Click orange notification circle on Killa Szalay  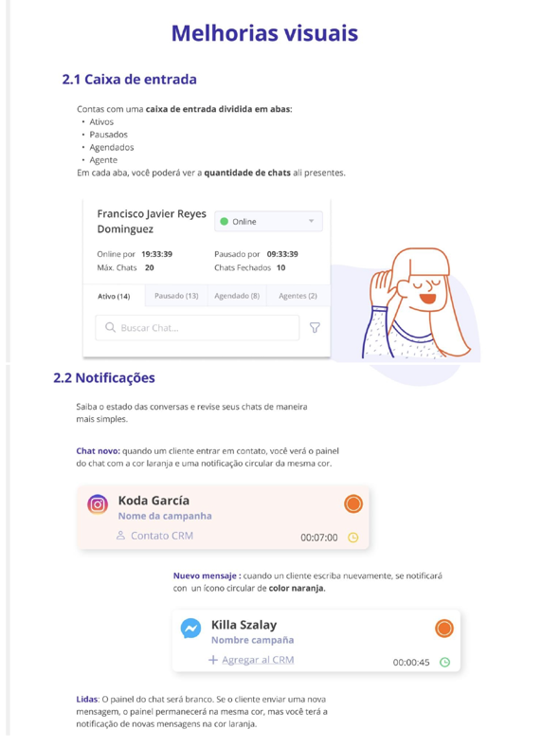444,629
